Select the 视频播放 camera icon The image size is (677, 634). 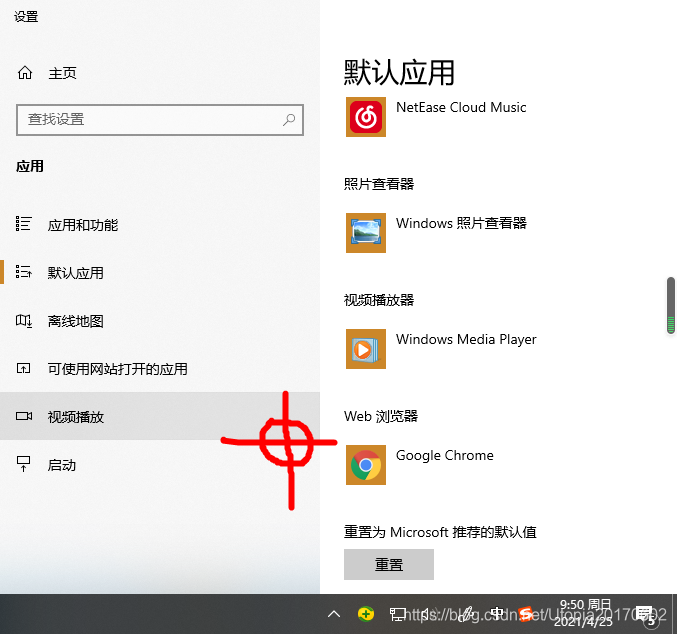24,416
